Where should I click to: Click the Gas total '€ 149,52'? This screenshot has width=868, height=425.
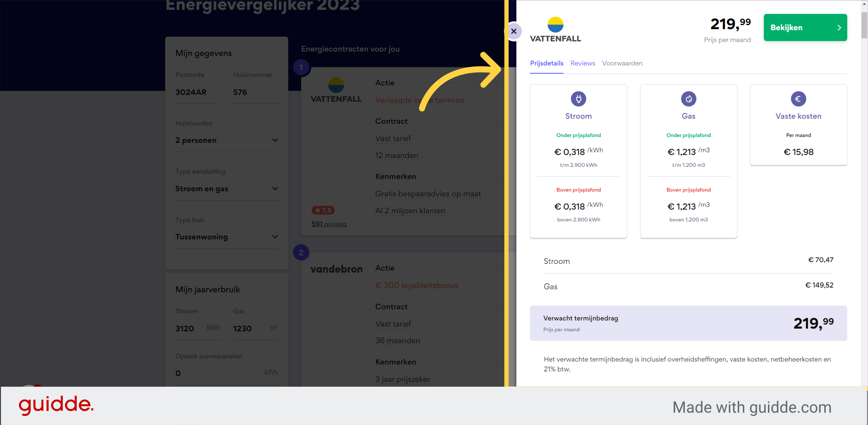point(819,285)
